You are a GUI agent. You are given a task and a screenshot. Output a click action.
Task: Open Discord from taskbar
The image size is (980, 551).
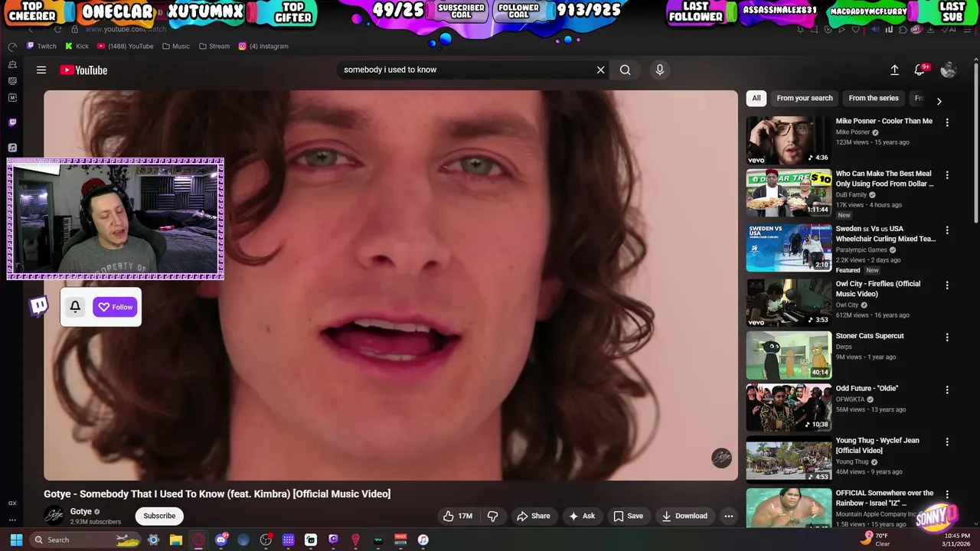220,540
